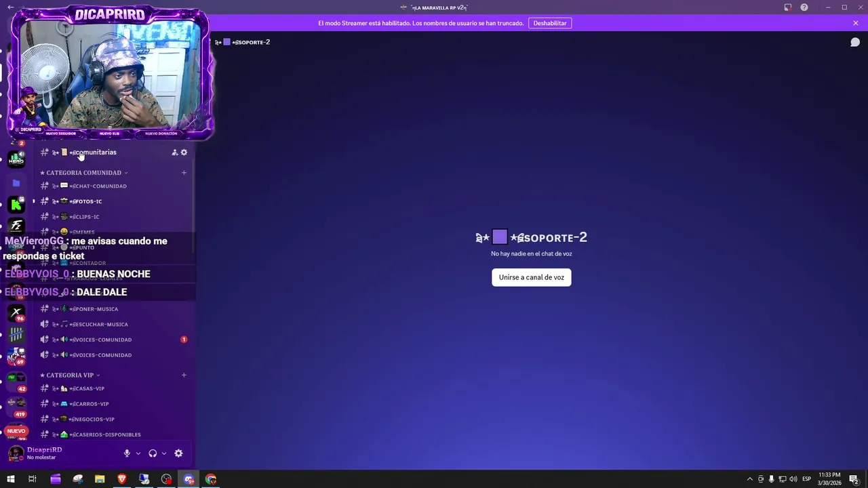Image resolution: width=868 pixels, height=488 pixels.
Task: Open File Explorer on taskbar
Action: (x=100, y=479)
